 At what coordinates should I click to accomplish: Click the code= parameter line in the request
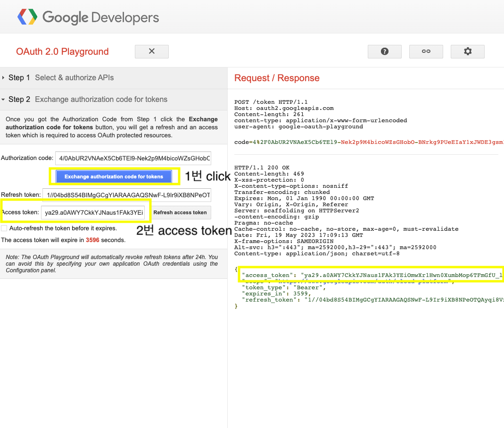pos(369,142)
